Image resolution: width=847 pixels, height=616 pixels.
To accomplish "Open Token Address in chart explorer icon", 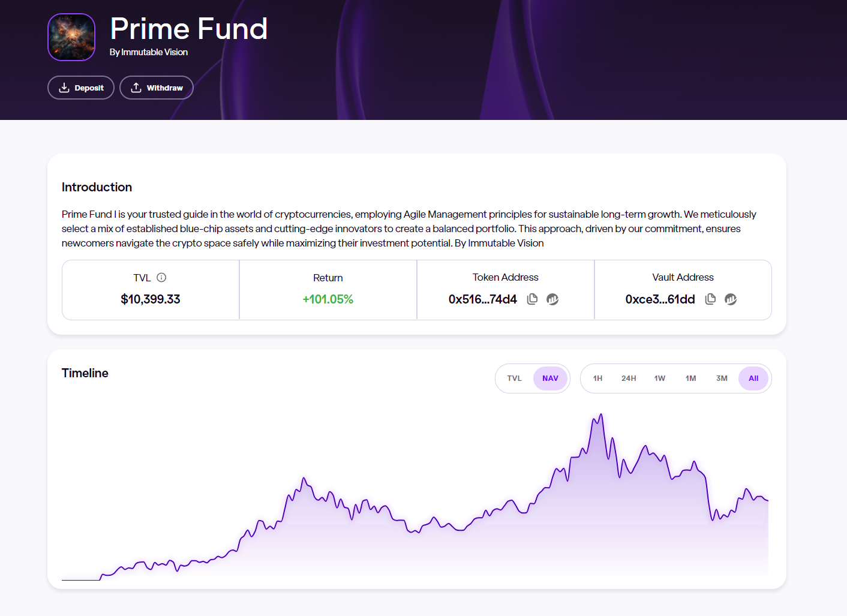I will [552, 299].
